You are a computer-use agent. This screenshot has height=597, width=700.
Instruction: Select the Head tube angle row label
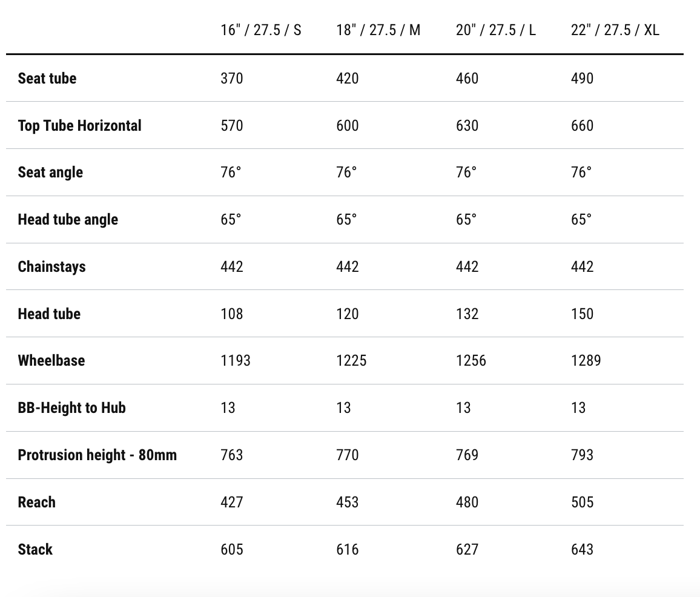coord(68,220)
